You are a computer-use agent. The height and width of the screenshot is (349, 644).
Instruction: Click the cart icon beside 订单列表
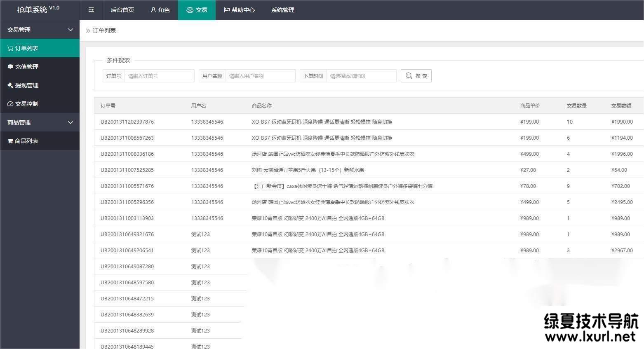click(10, 48)
